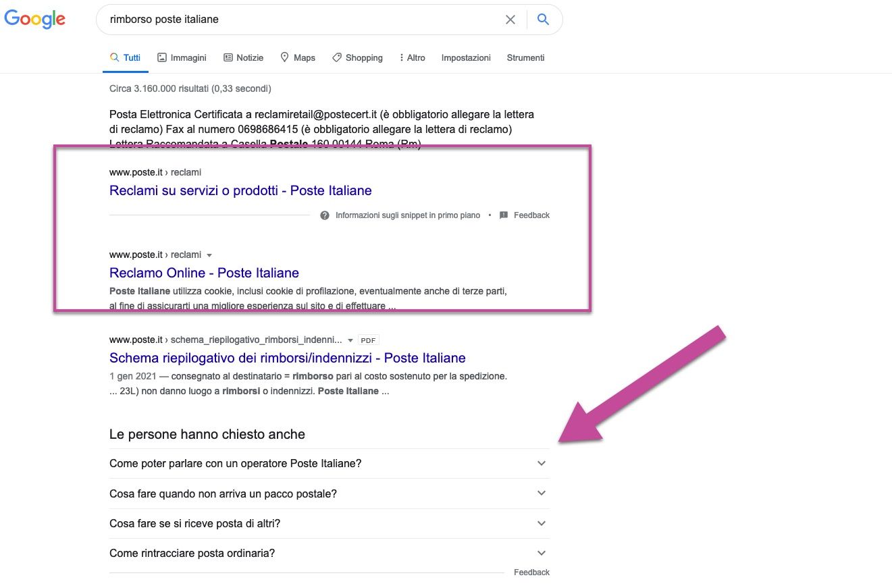The image size is (892, 588).
Task: Expand 'Come poter parlare con un operatore Poste Italiane?'
Action: [x=330, y=464]
